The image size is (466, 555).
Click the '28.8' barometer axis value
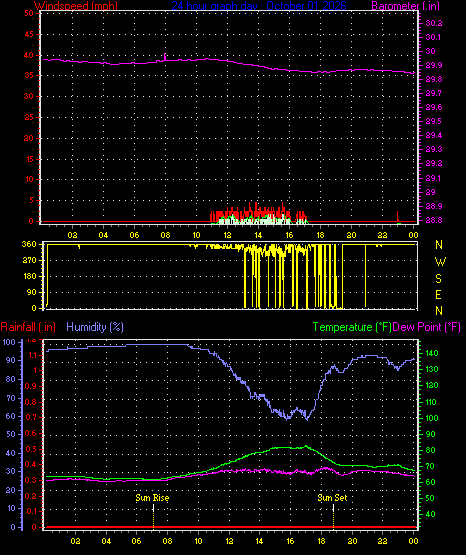tap(433, 220)
